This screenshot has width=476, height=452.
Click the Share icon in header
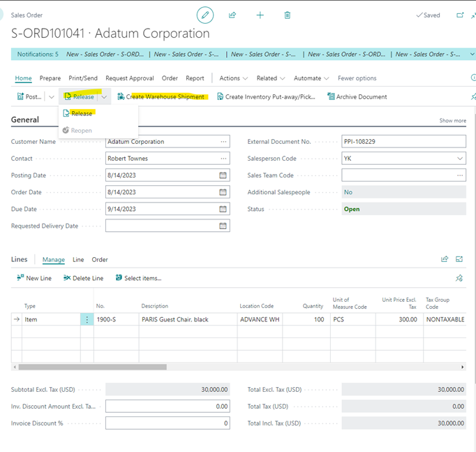click(x=232, y=15)
